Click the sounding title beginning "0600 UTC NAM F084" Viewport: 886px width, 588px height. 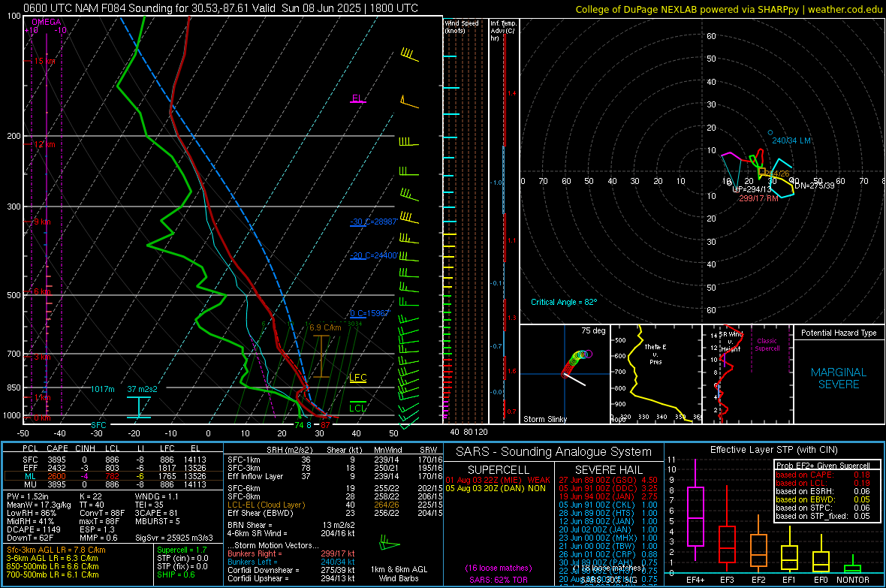point(221,8)
